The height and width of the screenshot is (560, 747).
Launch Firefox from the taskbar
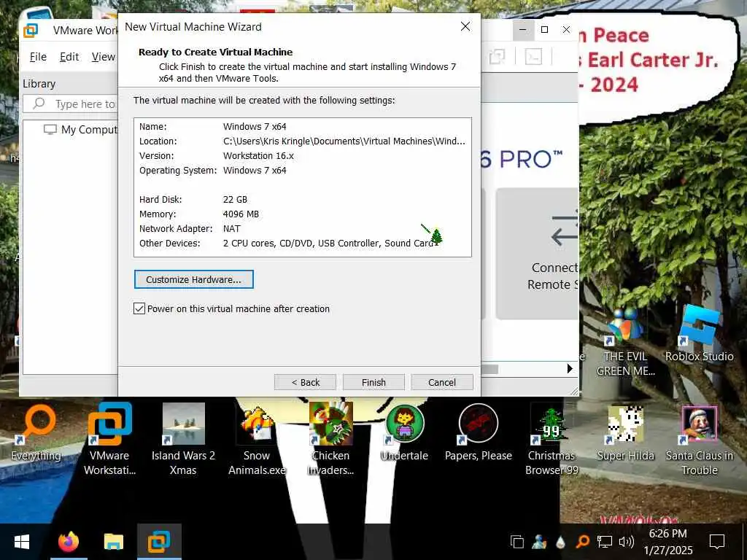tap(69, 542)
